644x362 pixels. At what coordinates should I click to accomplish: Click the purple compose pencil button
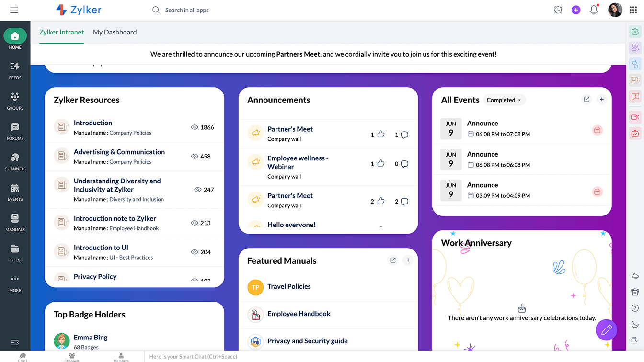click(606, 330)
